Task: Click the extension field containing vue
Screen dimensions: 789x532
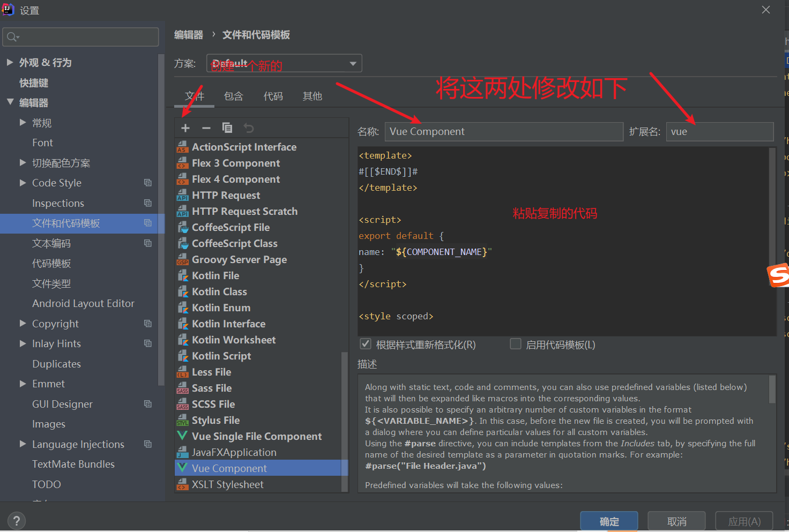Action: pos(720,132)
